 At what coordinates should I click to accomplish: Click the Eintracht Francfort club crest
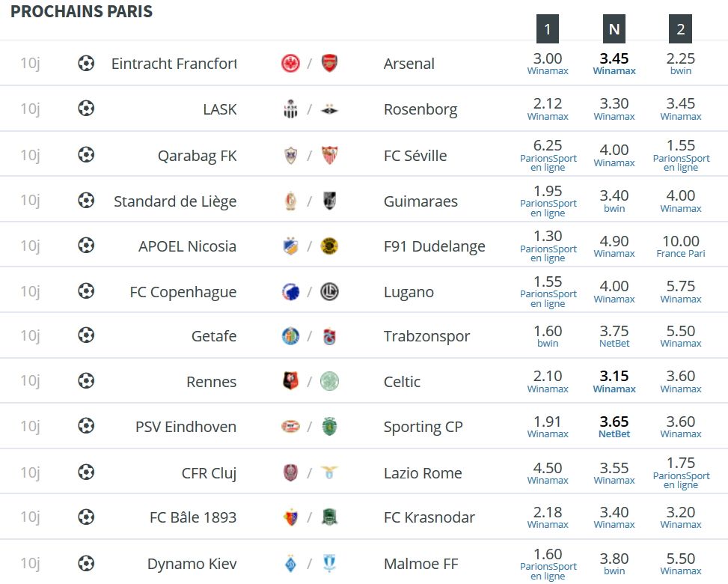(290, 63)
